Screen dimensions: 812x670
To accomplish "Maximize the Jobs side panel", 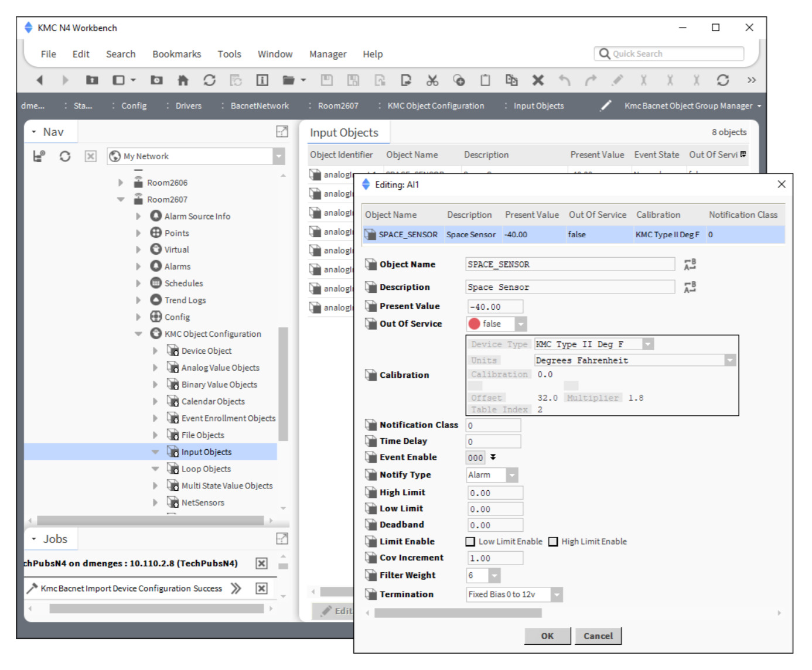I will click(282, 539).
